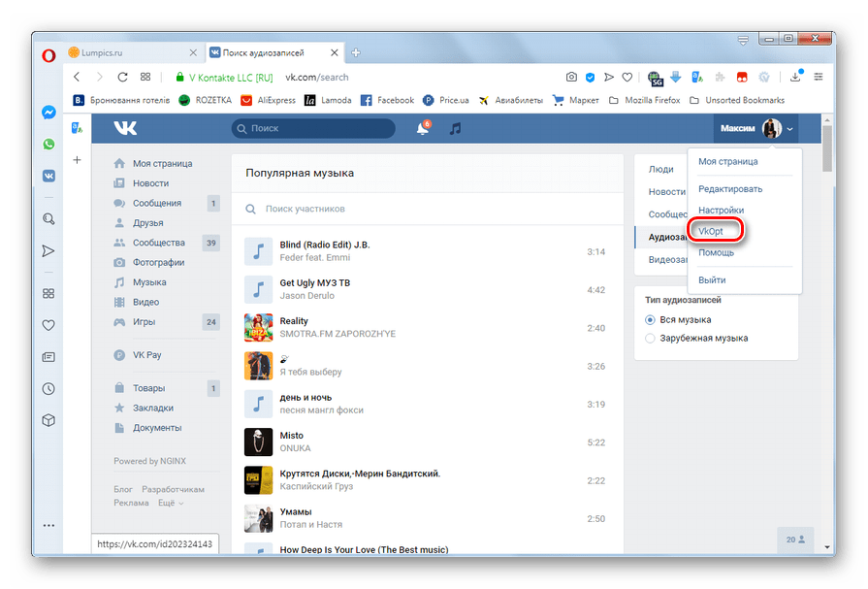The height and width of the screenshot is (589, 868).
Task: Click the page vertical scrollbar thumb
Action: point(827,148)
